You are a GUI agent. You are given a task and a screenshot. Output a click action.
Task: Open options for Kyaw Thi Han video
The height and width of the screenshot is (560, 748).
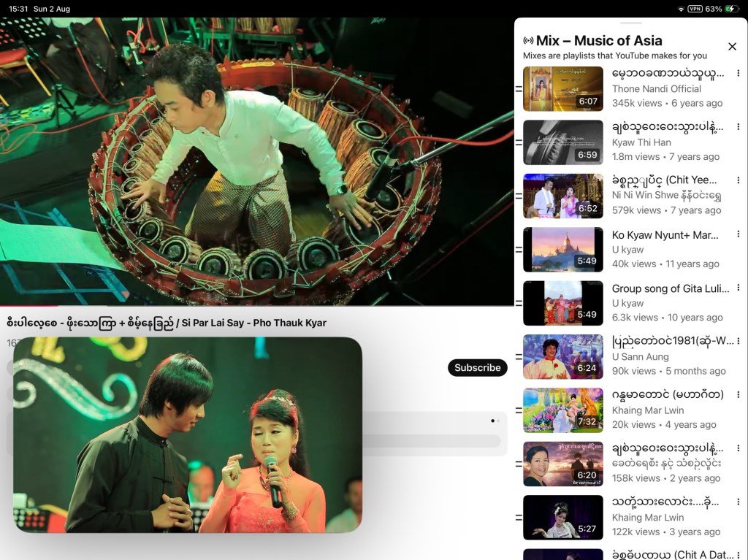pyautogui.click(x=738, y=126)
